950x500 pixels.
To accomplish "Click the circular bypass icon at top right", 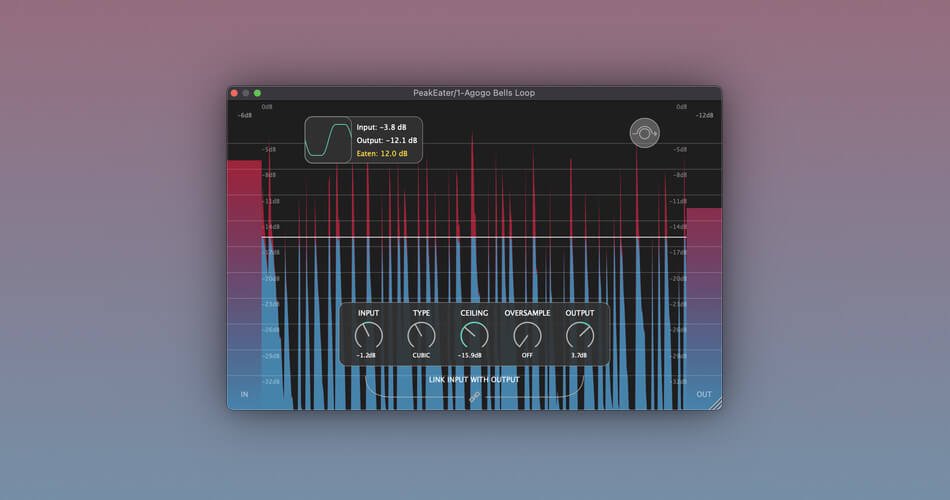I will click(x=645, y=133).
